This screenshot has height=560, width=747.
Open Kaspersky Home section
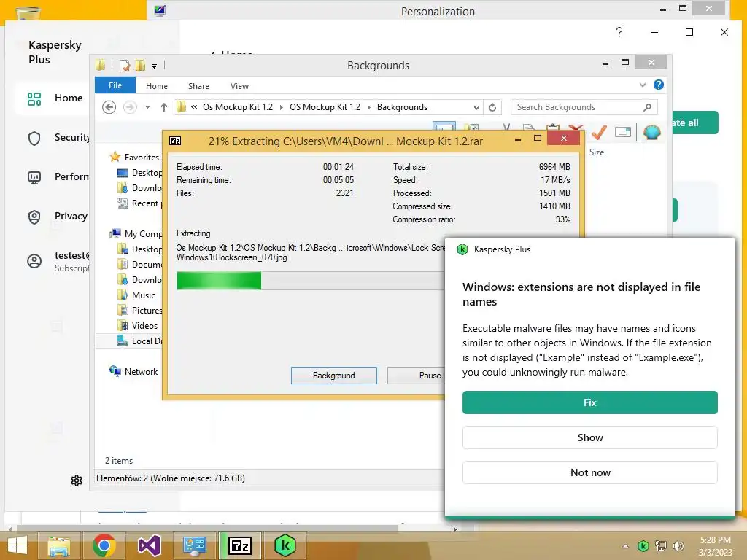click(55, 98)
